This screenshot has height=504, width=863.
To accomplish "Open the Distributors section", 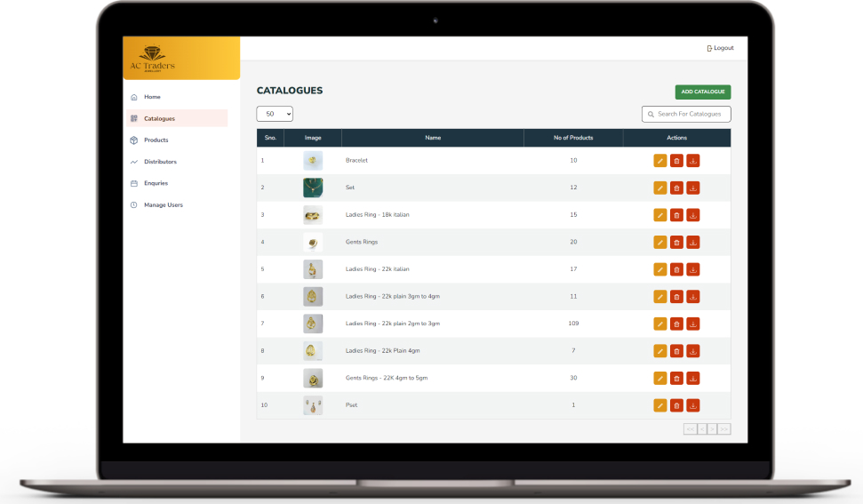I will pyautogui.click(x=160, y=162).
